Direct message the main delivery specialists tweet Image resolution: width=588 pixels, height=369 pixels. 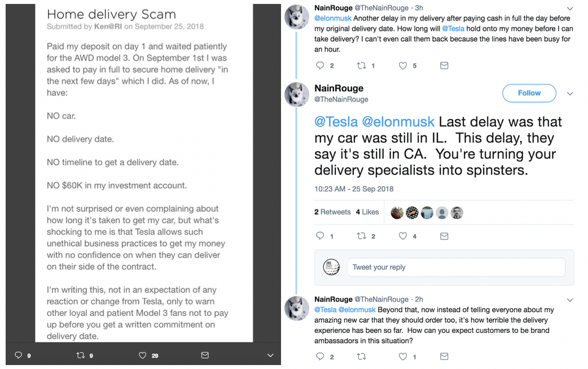point(444,236)
